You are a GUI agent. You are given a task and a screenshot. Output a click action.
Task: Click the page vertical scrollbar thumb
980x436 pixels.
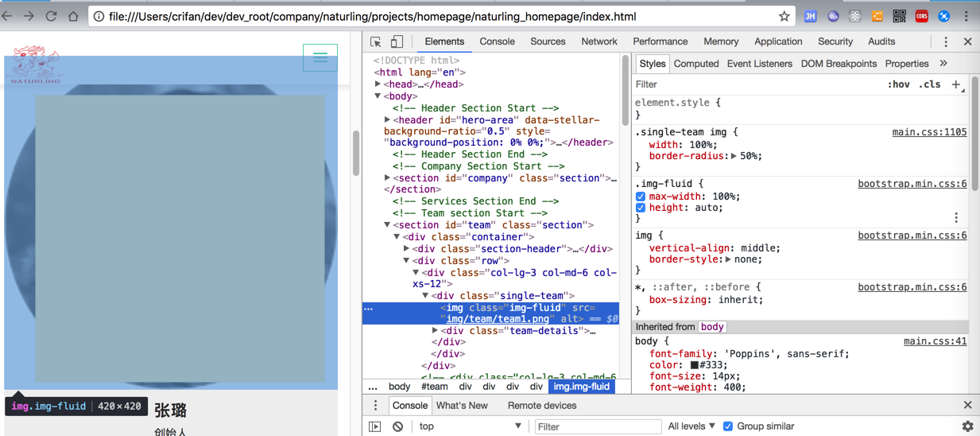(355, 153)
